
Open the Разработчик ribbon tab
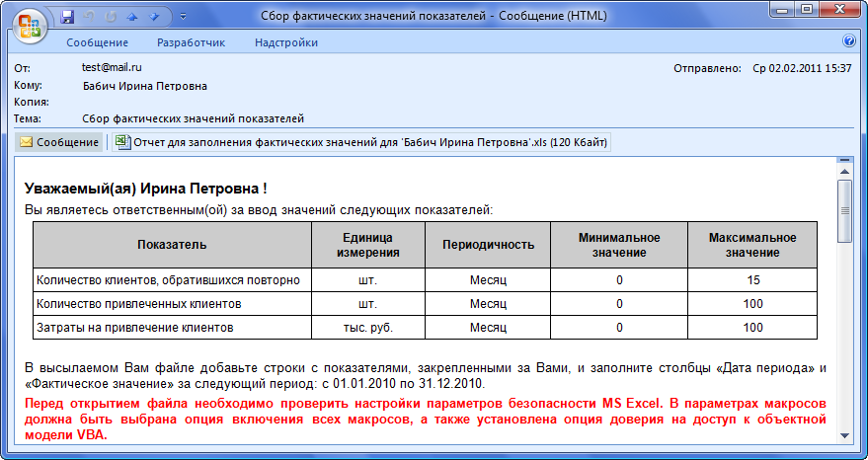click(x=191, y=42)
